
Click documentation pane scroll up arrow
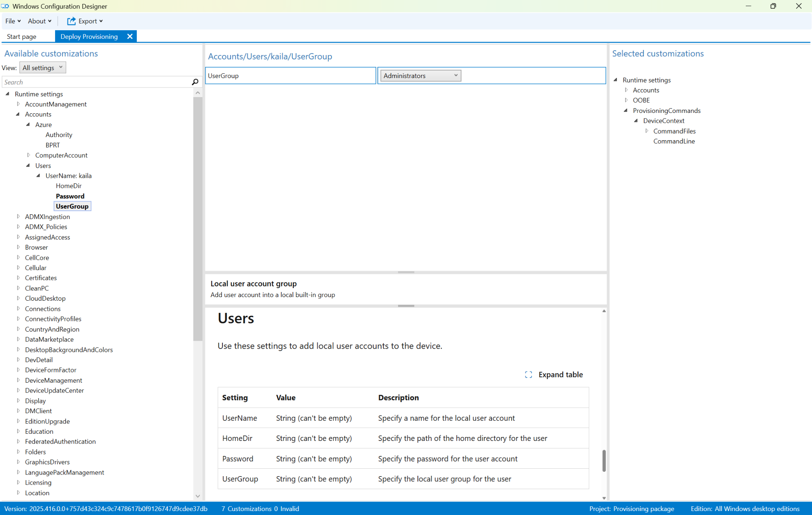pyautogui.click(x=604, y=311)
